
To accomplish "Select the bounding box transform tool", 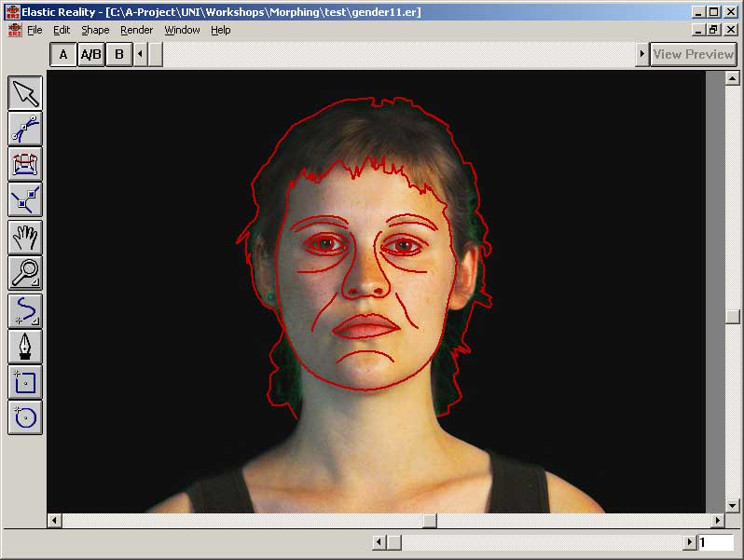I will pyautogui.click(x=25, y=164).
